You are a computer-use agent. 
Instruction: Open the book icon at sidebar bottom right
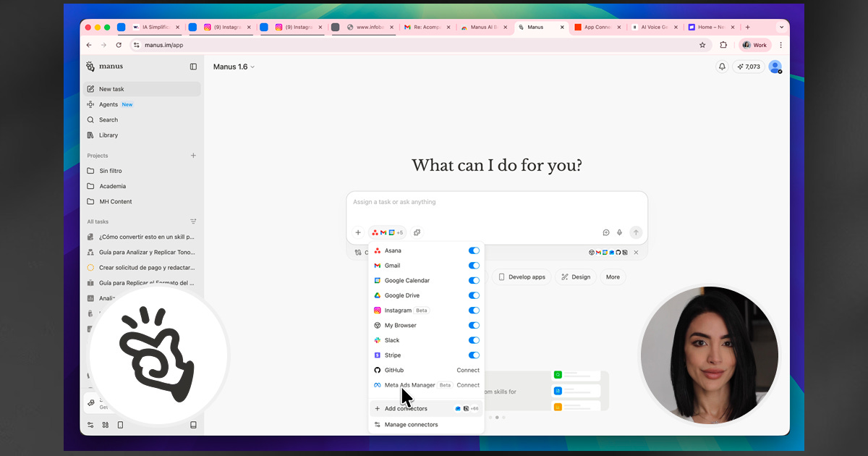[193, 425]
